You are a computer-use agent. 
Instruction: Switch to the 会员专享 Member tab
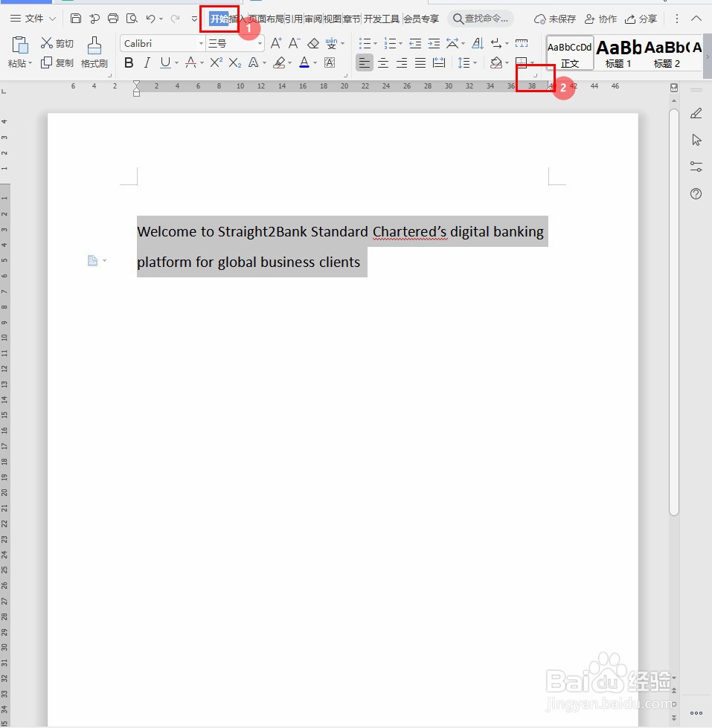421,19
